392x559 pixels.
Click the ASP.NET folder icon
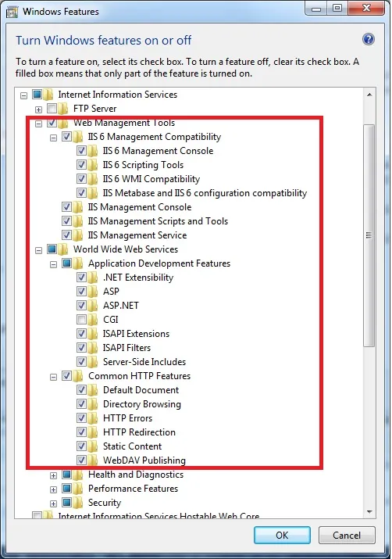pyautogui.click(x=93, y=305)
